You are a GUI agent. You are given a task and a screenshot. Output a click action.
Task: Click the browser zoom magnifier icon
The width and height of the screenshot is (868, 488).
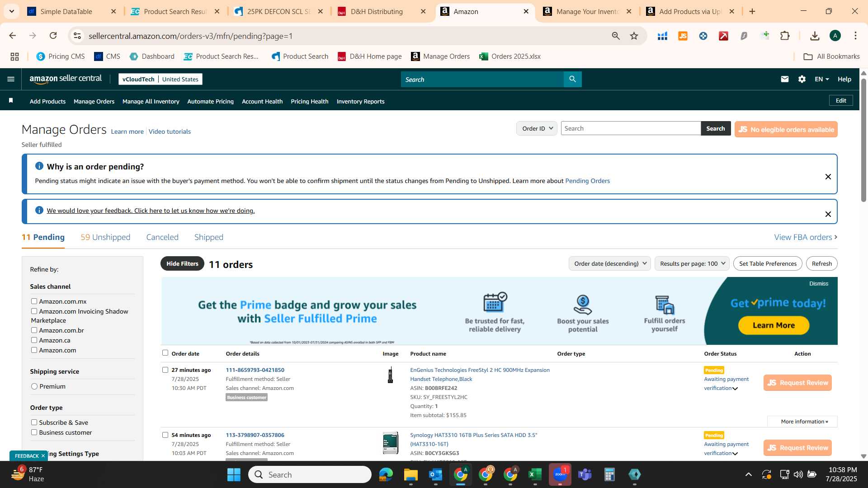click(x=615, y=36)
